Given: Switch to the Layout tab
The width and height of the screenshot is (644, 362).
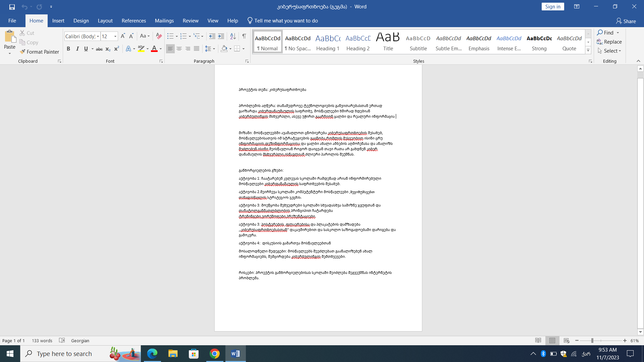Looking at the screenshot, I should click(x=105, y=21).
